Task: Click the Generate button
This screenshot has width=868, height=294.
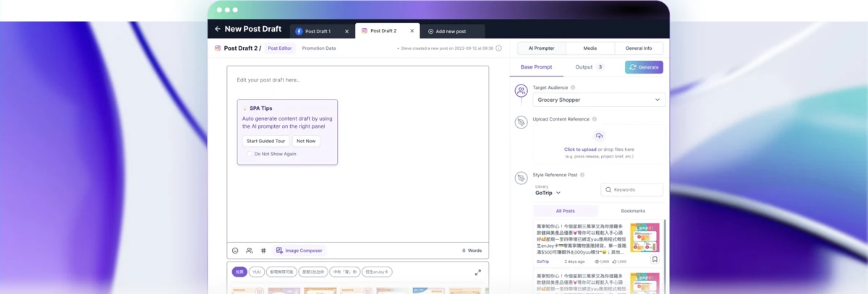Action: [644, 67]
